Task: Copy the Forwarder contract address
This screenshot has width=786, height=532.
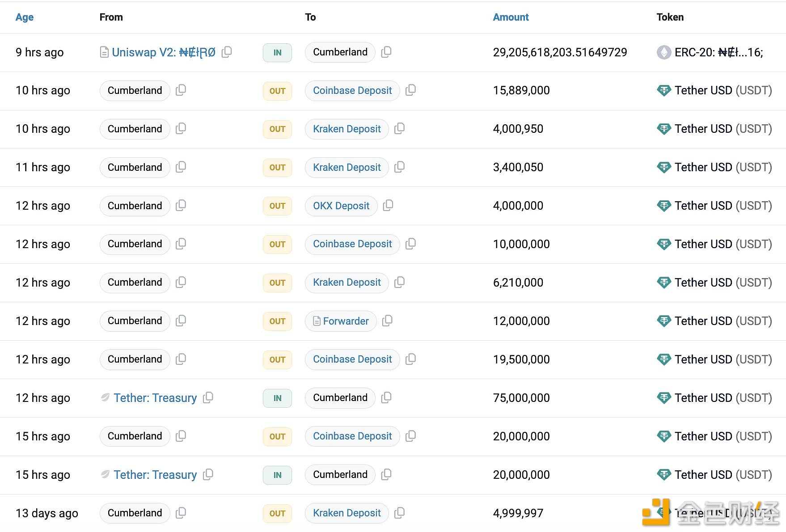Action: coord(387,321)
